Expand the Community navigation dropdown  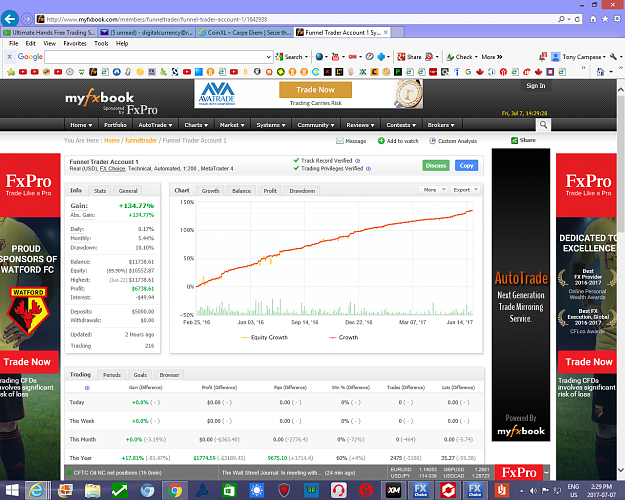point(316,125)
